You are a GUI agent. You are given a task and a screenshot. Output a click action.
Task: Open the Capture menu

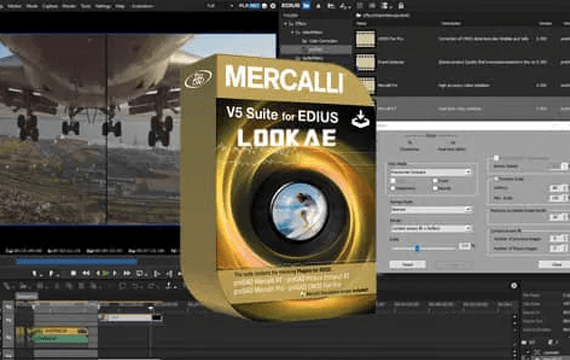pyautogui.click(x=50, y=6)
